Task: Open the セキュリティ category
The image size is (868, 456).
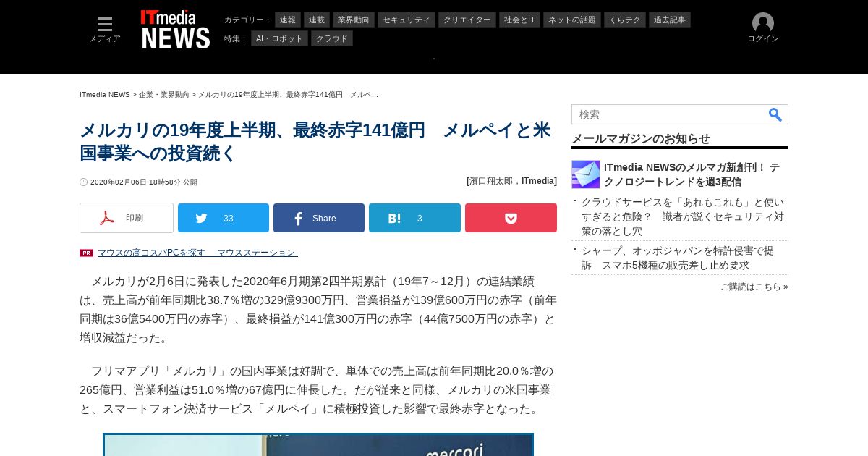Action: point(407,20)
